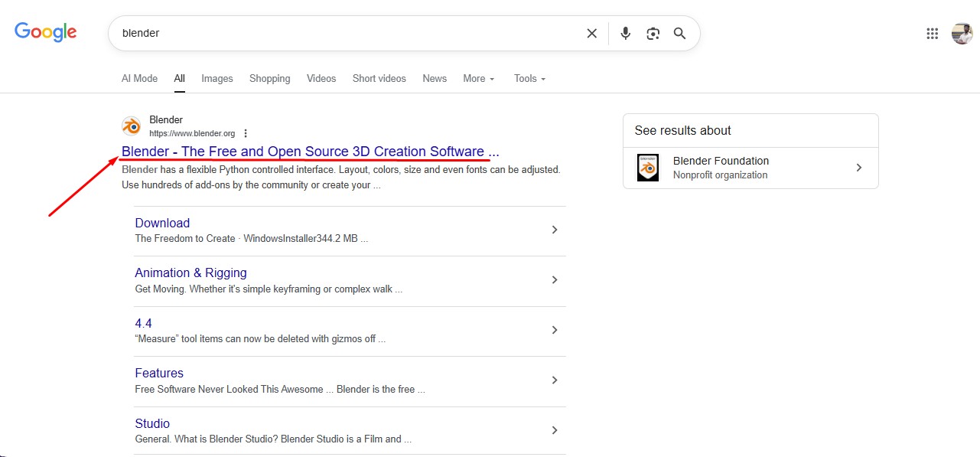Open the Tools dropdown menu

[529, 78]
